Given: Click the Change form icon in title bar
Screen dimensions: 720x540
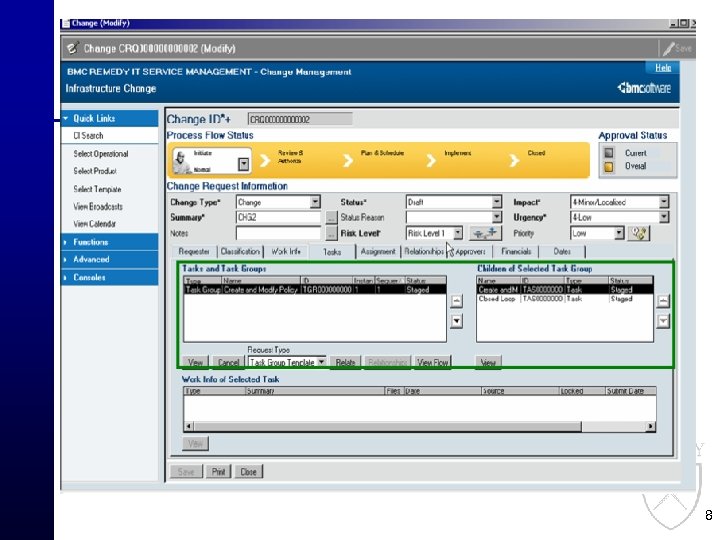Looking at the screenshot, I should click(x=66, y=23).
